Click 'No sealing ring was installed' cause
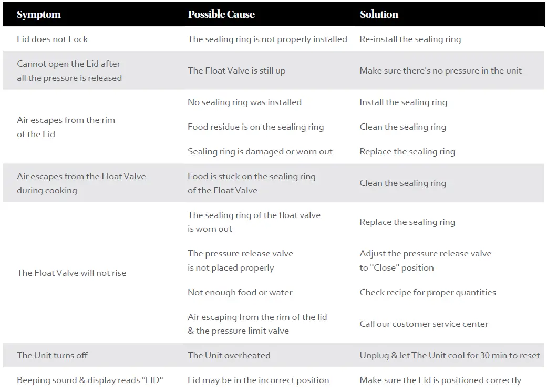This screenshot has height=392, width=547. click(244, 102)
